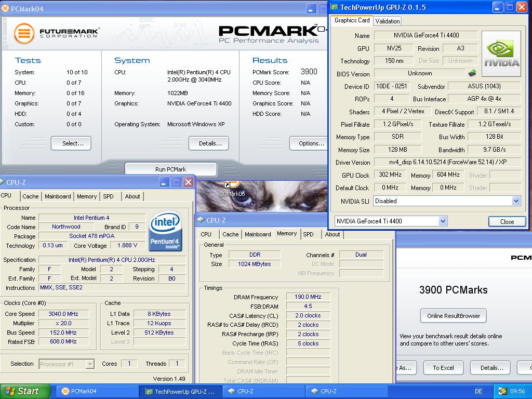Image resolution: width=532 pixels, height=399 pixels.
Task: Open the Cache tab in the left CPU-Z
Action: [x=31, y=196]
